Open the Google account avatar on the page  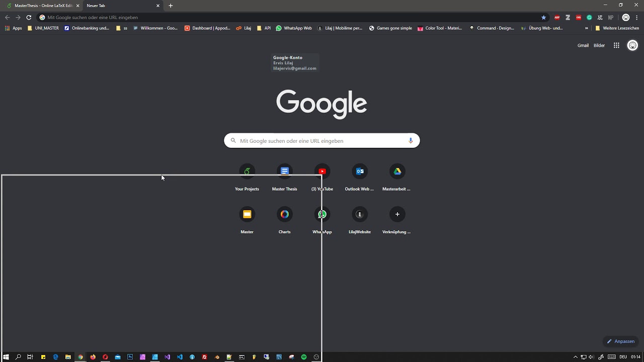(x=632, y=45)
